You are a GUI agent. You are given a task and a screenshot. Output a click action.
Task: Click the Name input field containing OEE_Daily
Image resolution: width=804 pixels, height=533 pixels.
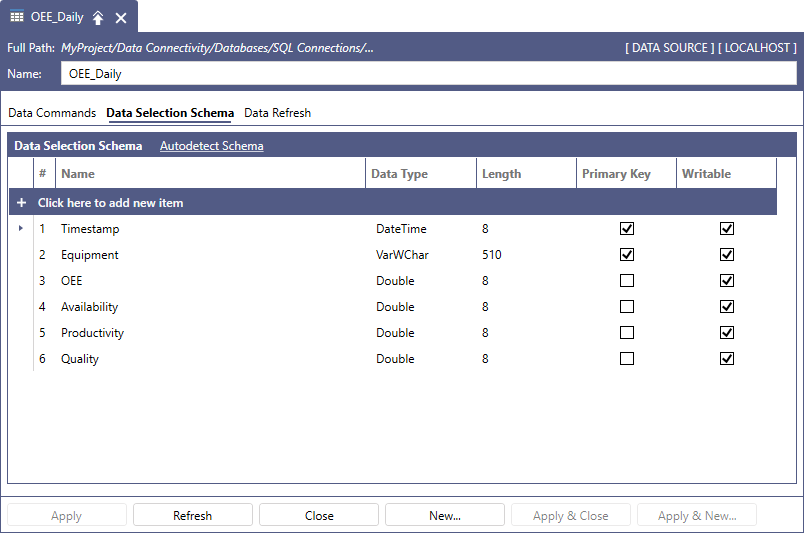pos(428,73)
